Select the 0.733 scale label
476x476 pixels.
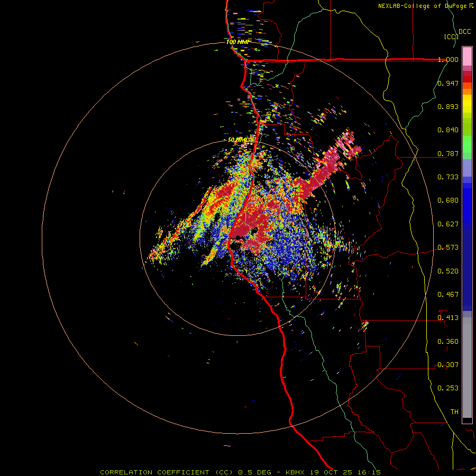pyautogui.click(x=448, y=177)
